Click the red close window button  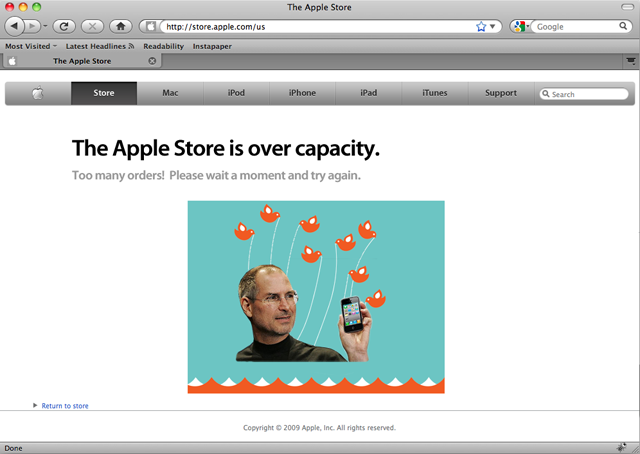[9, 7]
